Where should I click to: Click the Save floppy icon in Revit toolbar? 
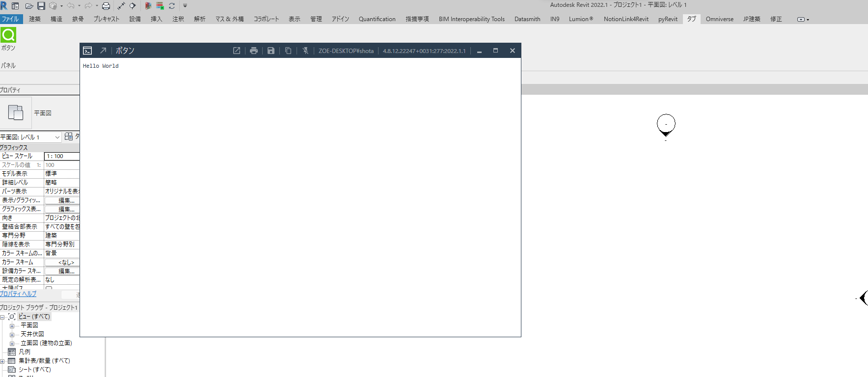pos(41,6)
